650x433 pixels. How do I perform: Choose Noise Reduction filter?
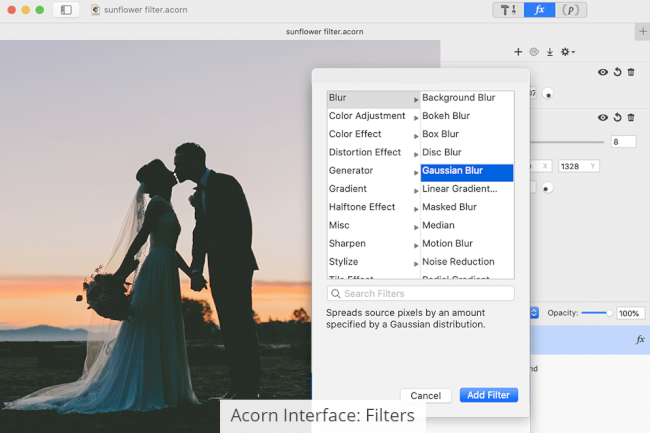tap(467, 262)
